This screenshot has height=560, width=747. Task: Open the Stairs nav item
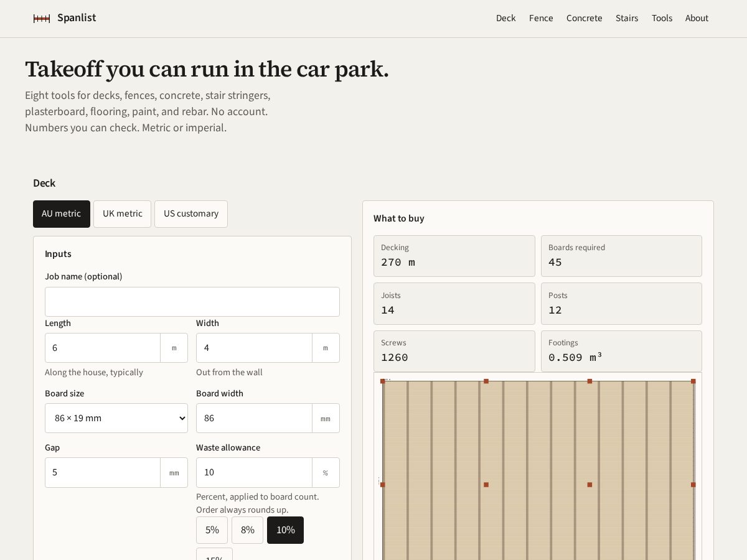(x=627, y=18)
